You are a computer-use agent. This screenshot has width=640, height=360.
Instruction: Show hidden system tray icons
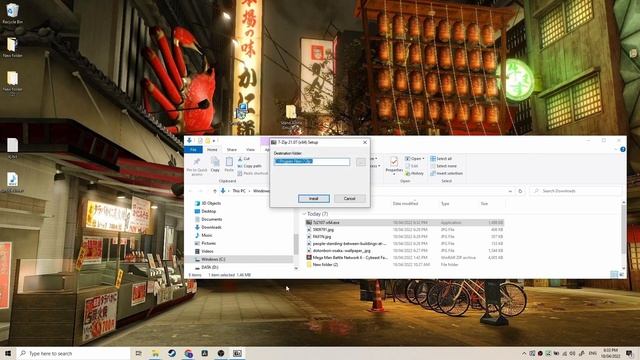point(524,353)
